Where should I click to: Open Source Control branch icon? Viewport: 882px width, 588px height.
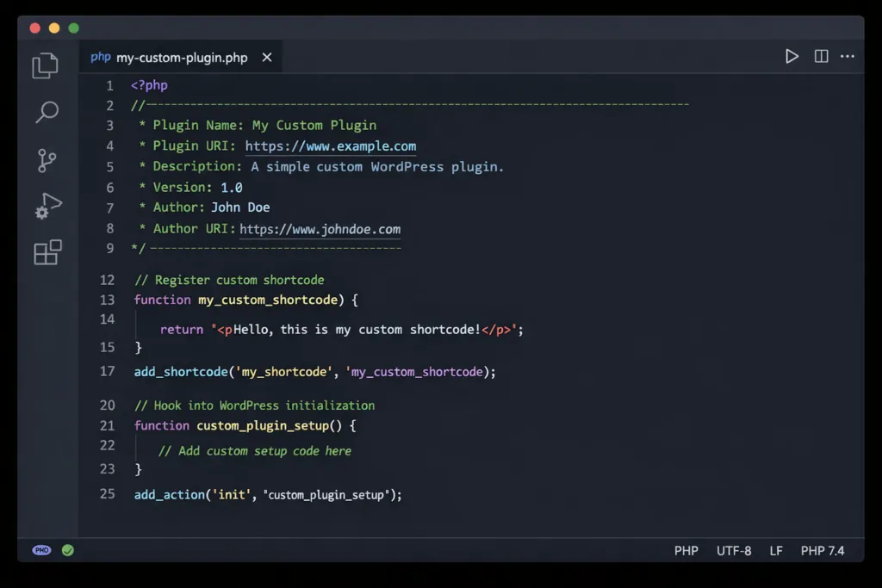(47, 160)
